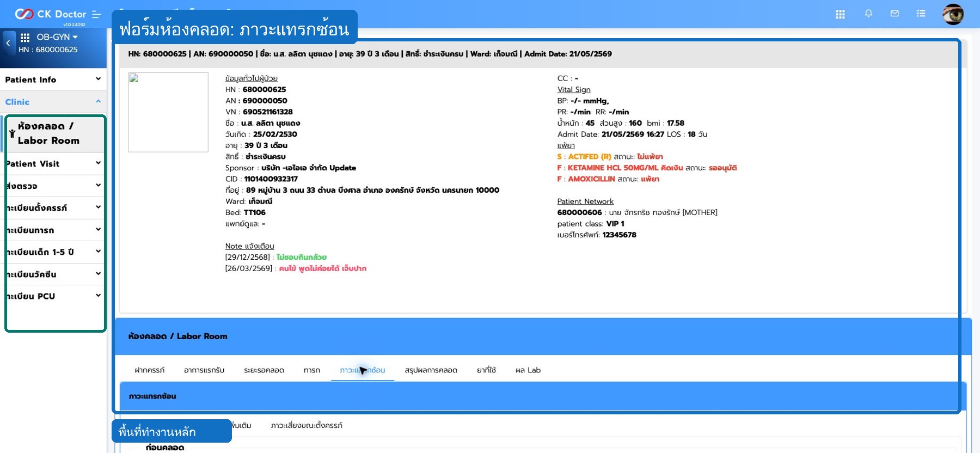This screenshot has height=453, width=980.
Task: Click the Update link next to Sponsor
Action: 342,168
